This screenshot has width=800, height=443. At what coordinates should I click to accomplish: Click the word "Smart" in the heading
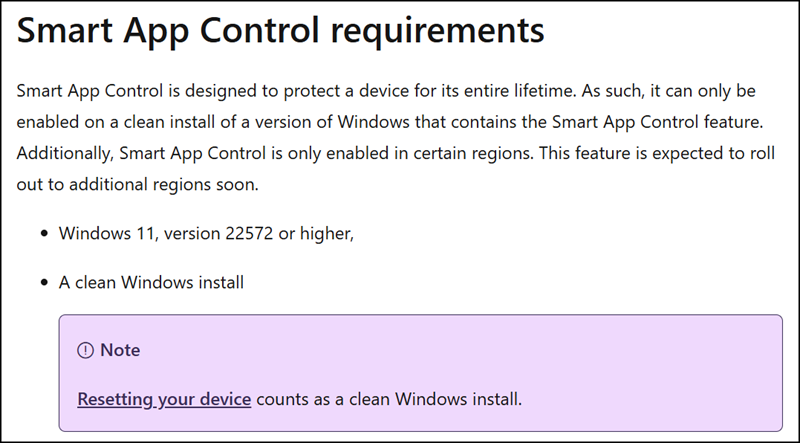[67, 32]
